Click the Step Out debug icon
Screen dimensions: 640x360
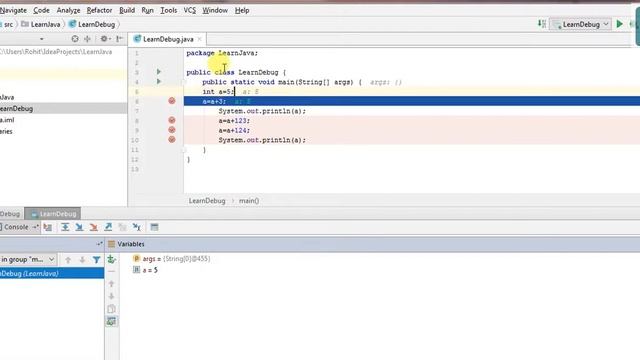coord(108,227)
